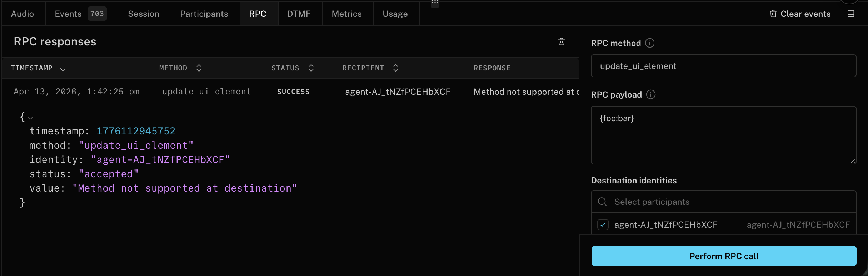Image resolution: width=868 pixels, height=276 pixels.
Task: Click the search icon in Select participants
Action: (x=602, y=202)
